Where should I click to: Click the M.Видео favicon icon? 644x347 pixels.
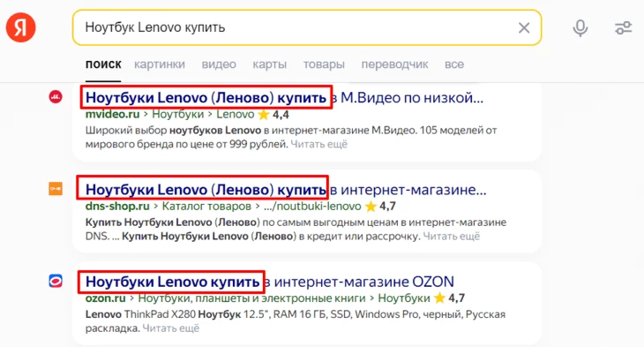(x=56, y=96)
